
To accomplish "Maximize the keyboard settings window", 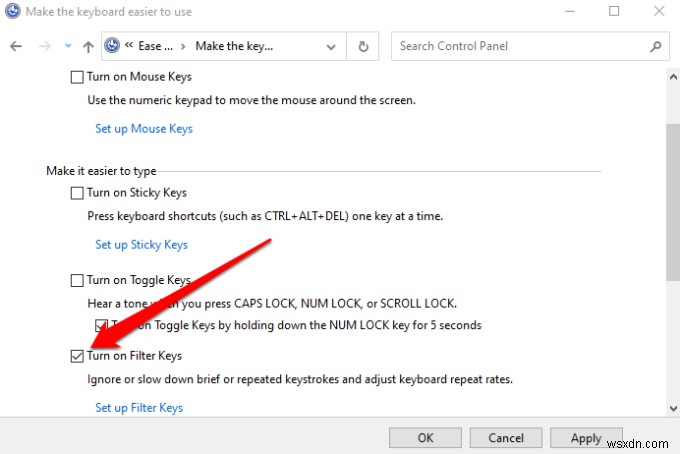I will pos(614,11).
